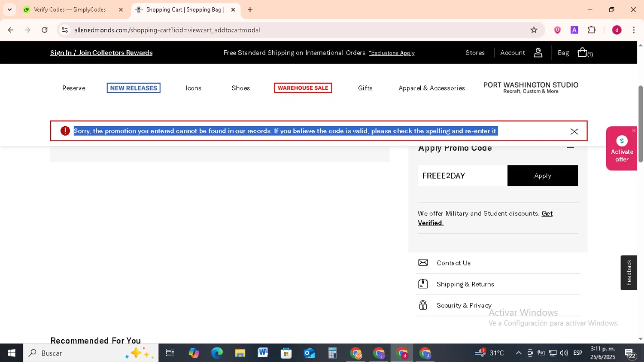Open the Account link

(513, 53)
